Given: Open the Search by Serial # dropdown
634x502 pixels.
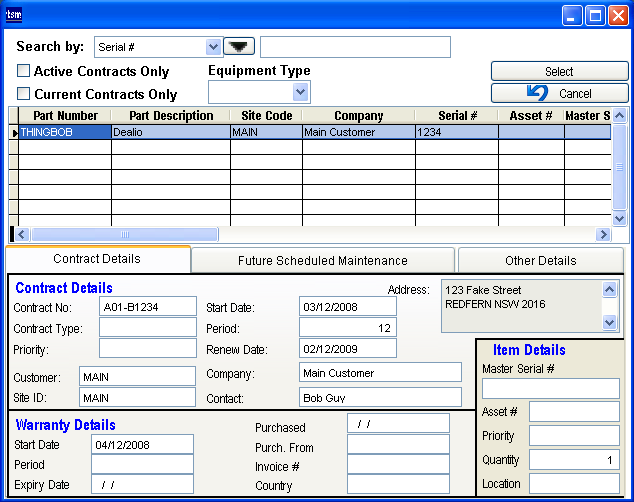Looking at the screenshot, I should click(212, 46).
